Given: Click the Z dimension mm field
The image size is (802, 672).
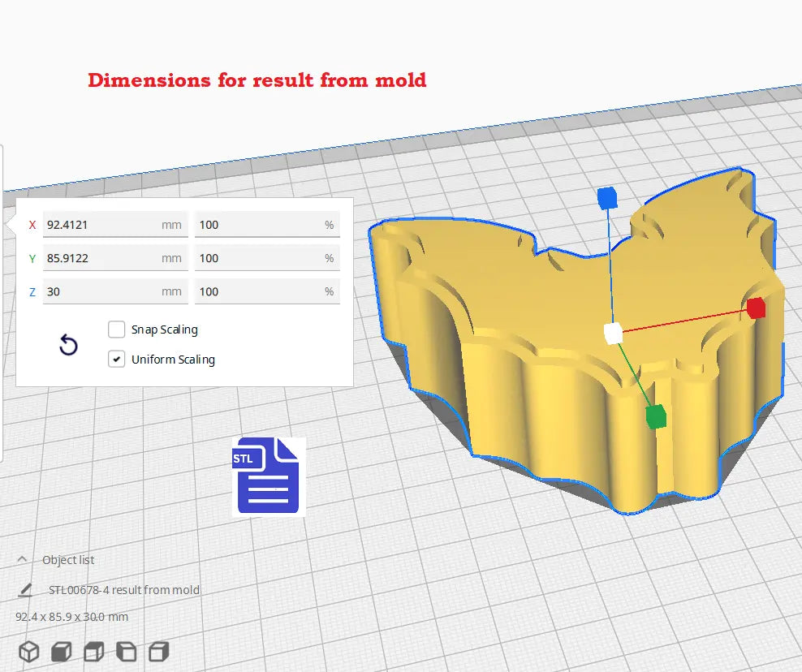Looking at the screenshot, I should 106,291.
